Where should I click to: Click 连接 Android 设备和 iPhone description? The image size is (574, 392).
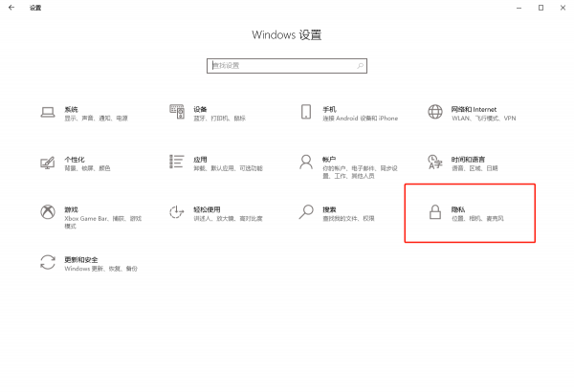click(x=361, y=119)
